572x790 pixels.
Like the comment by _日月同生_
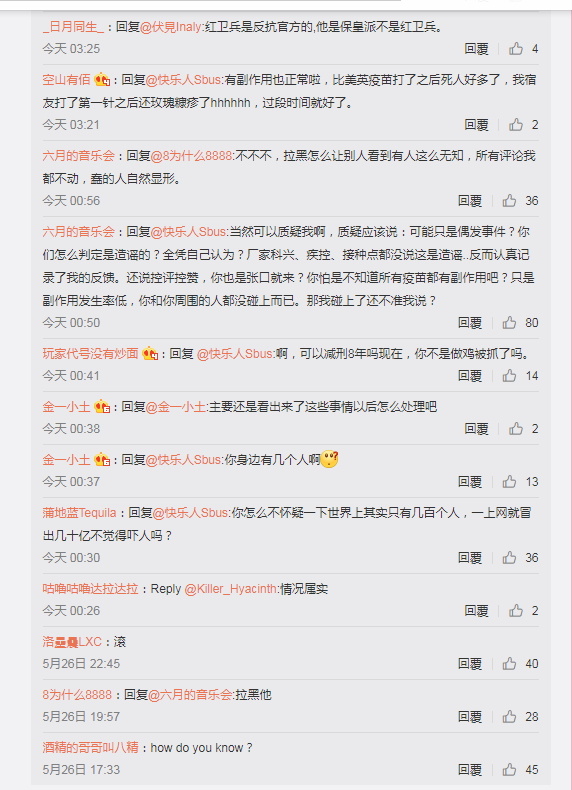(516, 49)
